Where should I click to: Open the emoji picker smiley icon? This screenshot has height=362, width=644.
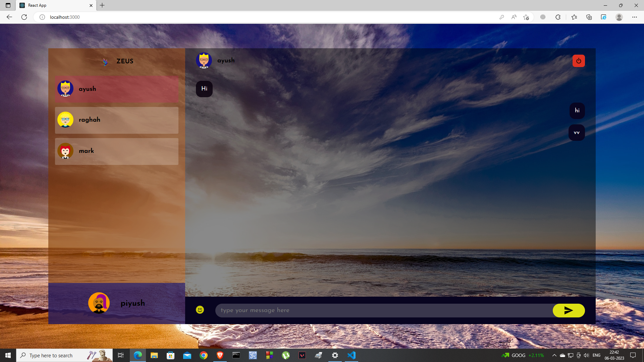(x=200, y=310)
